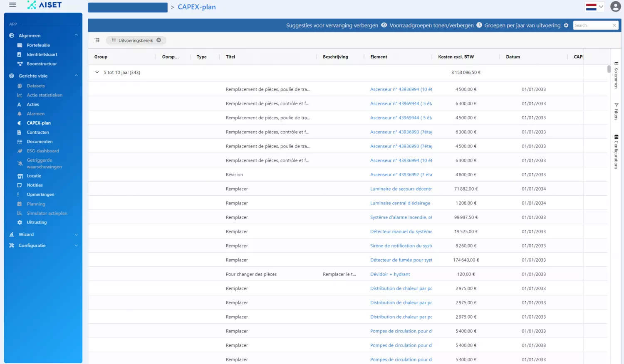Expand the Wizard sidebar section
Screen dimensions: 624x364
pos(76,235)
